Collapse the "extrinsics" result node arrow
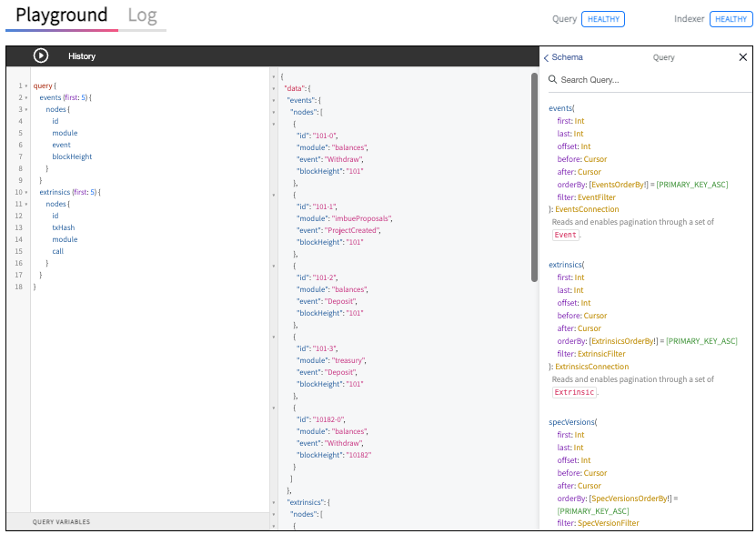Screen dimensions: 756x534 pos(274,503)
